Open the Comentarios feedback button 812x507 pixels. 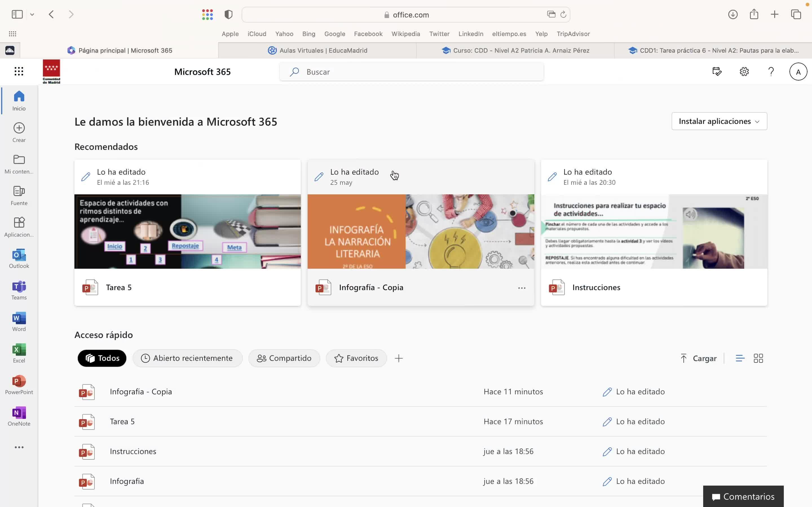pos(743,496)
